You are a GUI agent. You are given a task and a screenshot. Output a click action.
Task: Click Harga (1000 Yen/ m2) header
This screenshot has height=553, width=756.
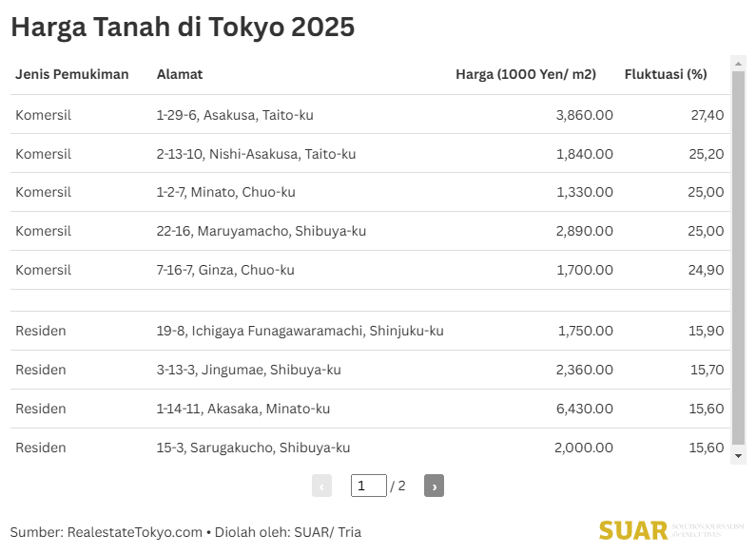click(526, 74)
